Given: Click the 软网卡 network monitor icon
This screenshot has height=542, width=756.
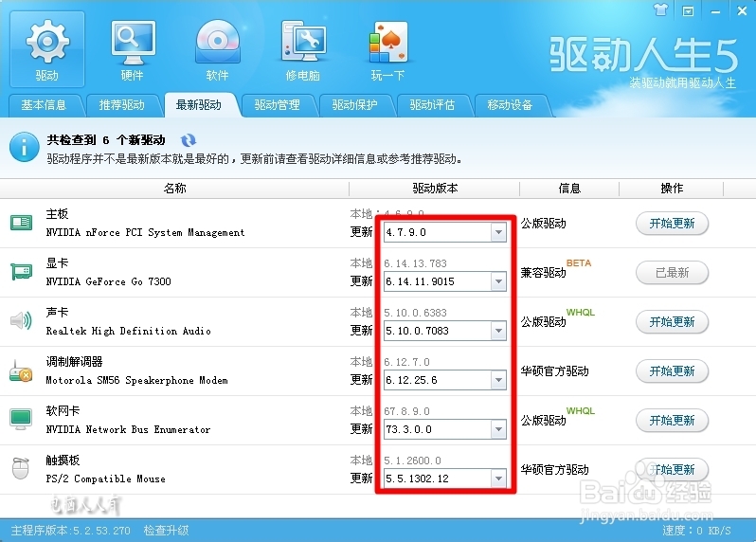Looking at the screenshot, I should pyautogui.click(x=21, y=419).
